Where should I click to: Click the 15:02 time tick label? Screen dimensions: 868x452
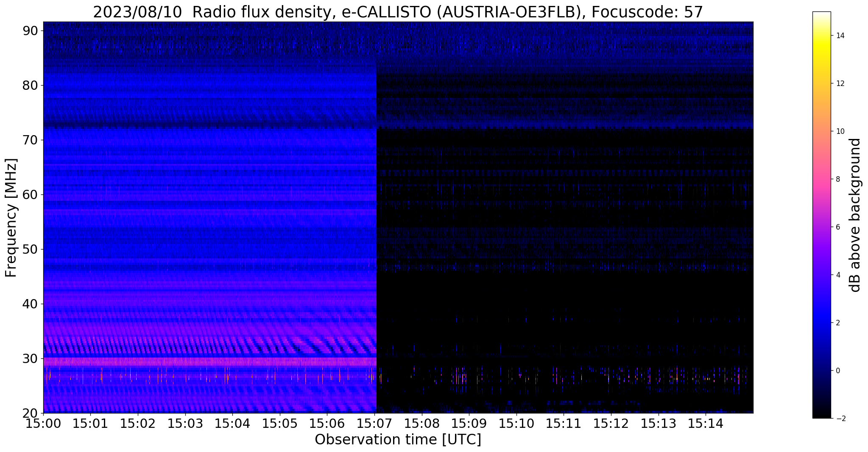point(138,423)
